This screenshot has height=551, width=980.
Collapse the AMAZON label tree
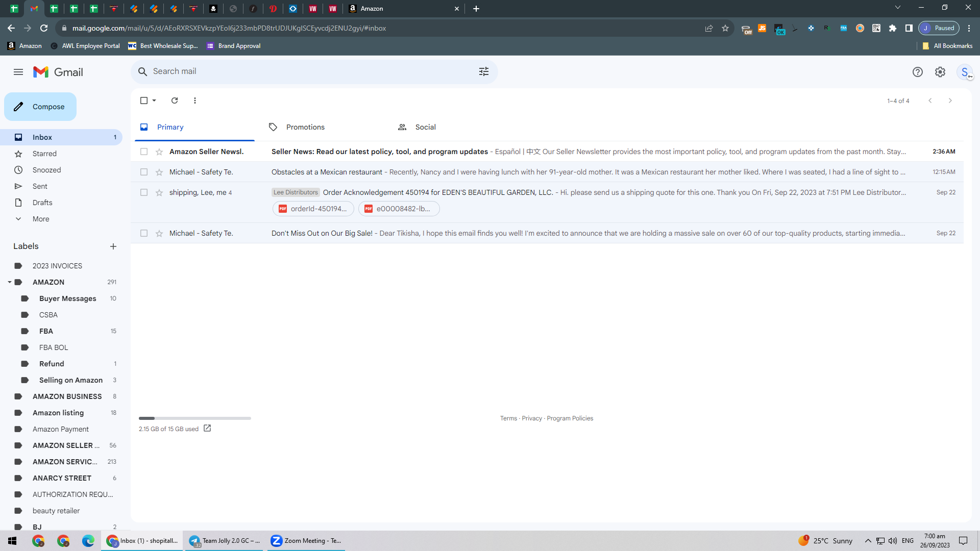[x=9, y=282]
